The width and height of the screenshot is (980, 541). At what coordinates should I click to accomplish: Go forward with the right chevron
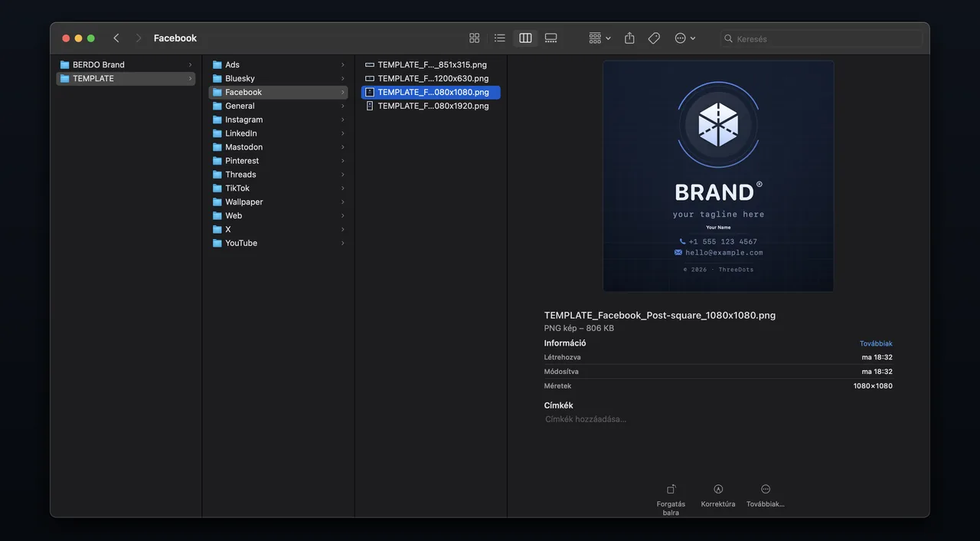[139, 38]
